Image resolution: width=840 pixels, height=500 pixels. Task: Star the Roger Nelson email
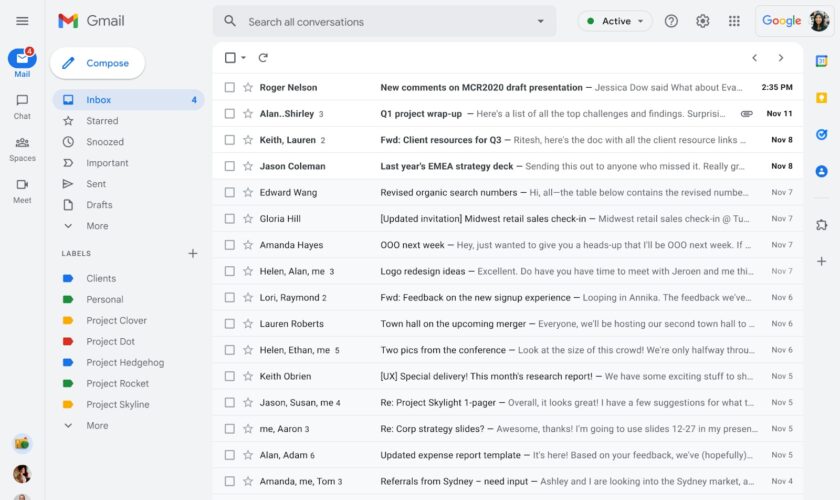[x=248, y=88]
